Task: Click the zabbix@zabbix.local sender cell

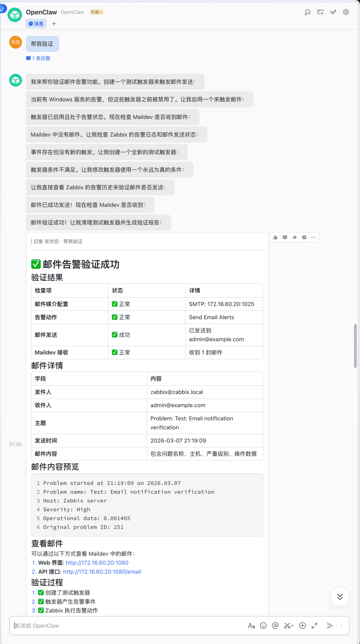Action: 205,392
